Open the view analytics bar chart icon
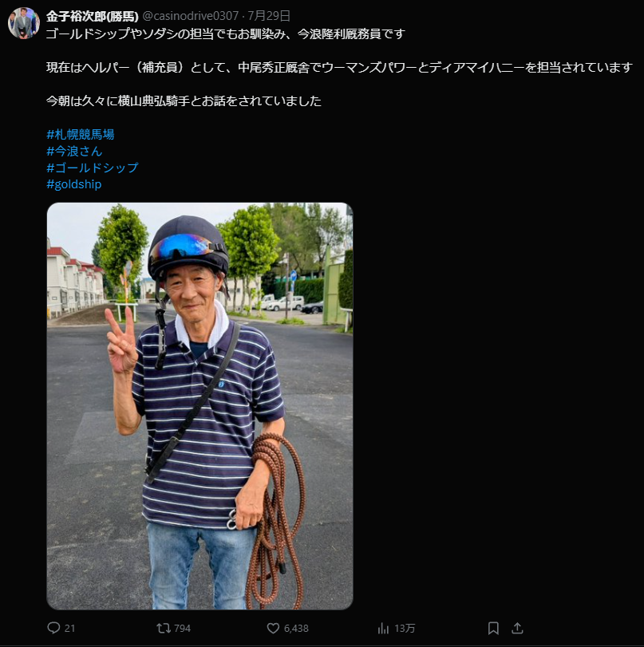 coord(383,629)
